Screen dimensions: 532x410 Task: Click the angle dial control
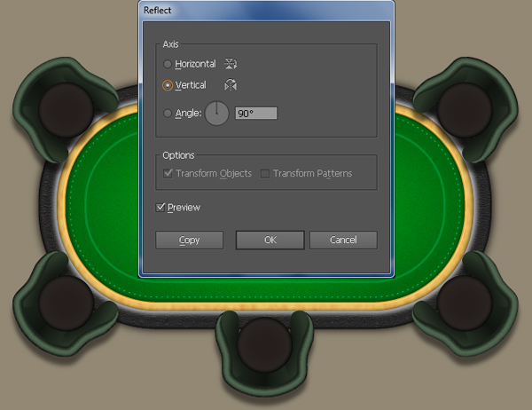[x=217, y=113]
